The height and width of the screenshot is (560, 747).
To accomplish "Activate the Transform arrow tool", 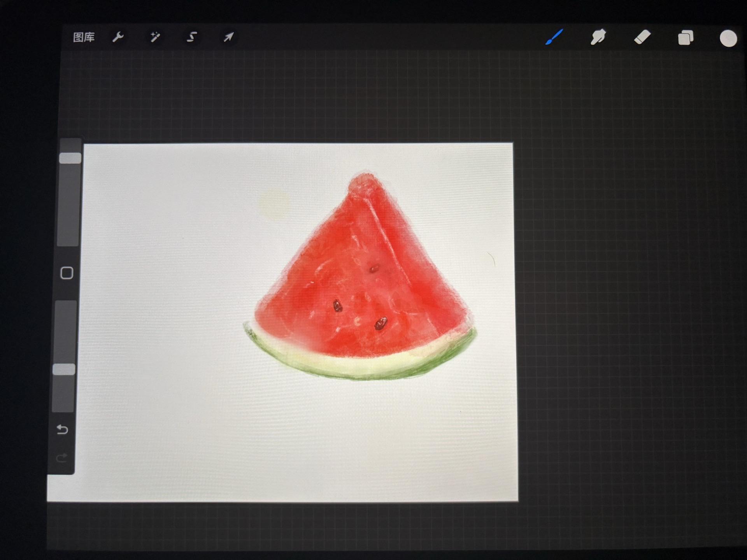I will [228, 37].
